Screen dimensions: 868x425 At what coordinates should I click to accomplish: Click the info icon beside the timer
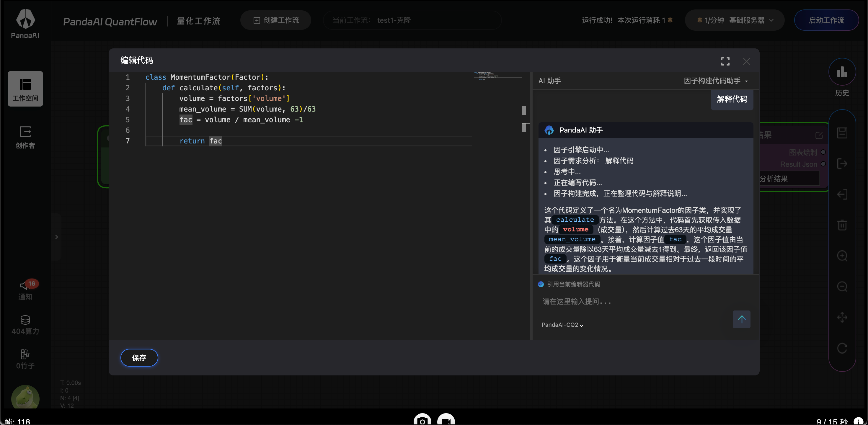click(858, 421)
